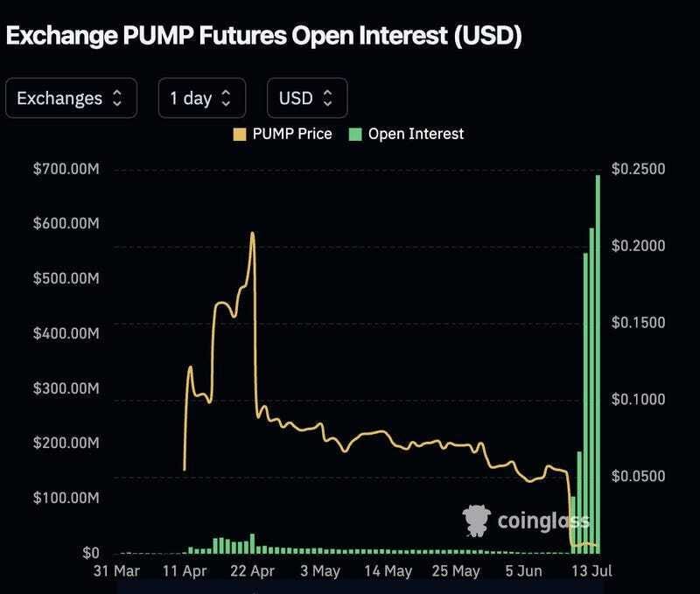The height and width of the screenshot is (594, 700).
Task: Open the USD currency dropdown
Action: pos(307,98)
